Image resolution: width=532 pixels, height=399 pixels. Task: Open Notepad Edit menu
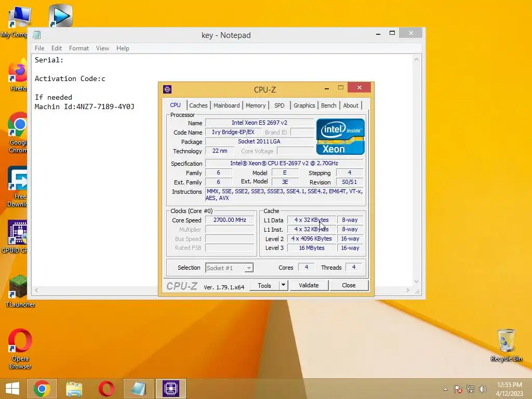tap(56, 48)
